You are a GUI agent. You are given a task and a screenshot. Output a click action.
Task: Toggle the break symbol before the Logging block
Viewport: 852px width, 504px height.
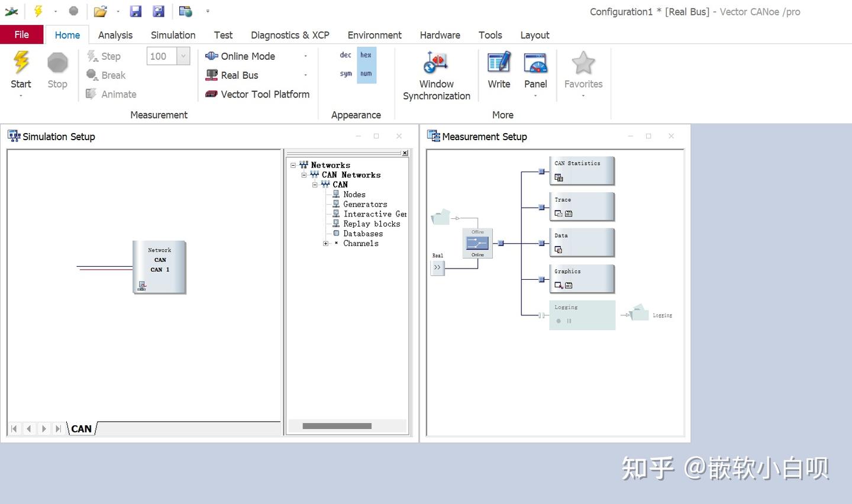point(541,315)
